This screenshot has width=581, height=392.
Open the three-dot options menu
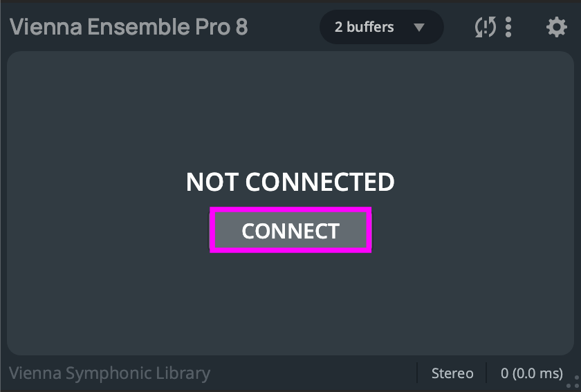pos(508,28)
